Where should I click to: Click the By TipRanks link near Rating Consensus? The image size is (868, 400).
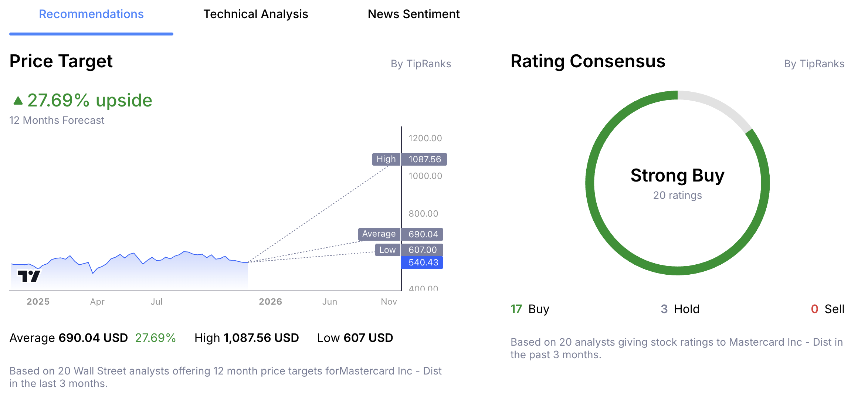point(814,64)
